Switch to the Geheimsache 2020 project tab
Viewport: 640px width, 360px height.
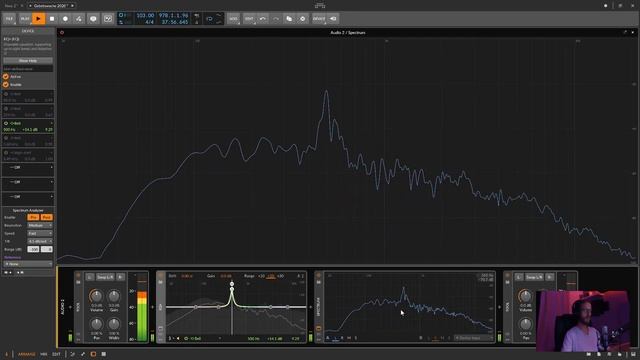click(51, 6)
